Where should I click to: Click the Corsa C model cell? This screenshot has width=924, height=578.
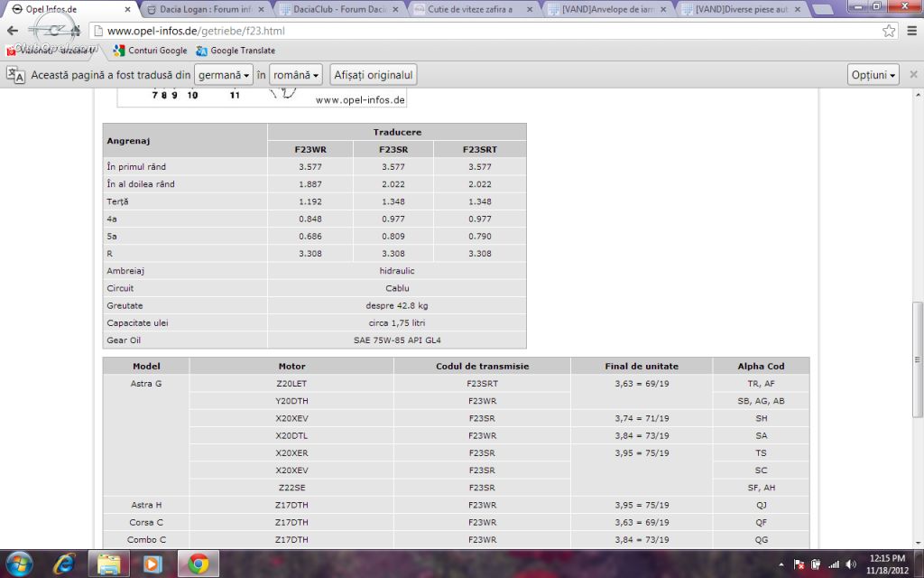click(x=146, y=523)
